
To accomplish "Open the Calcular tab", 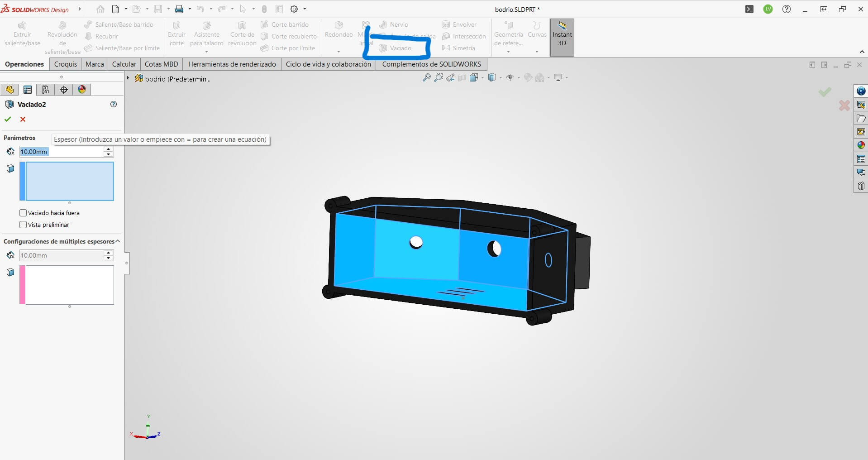I will coord(124,64).
